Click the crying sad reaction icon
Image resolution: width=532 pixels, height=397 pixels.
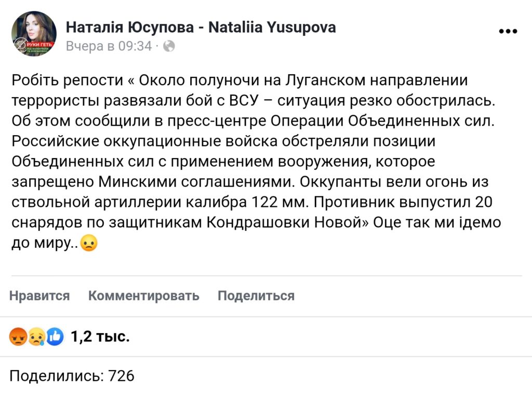37,337
